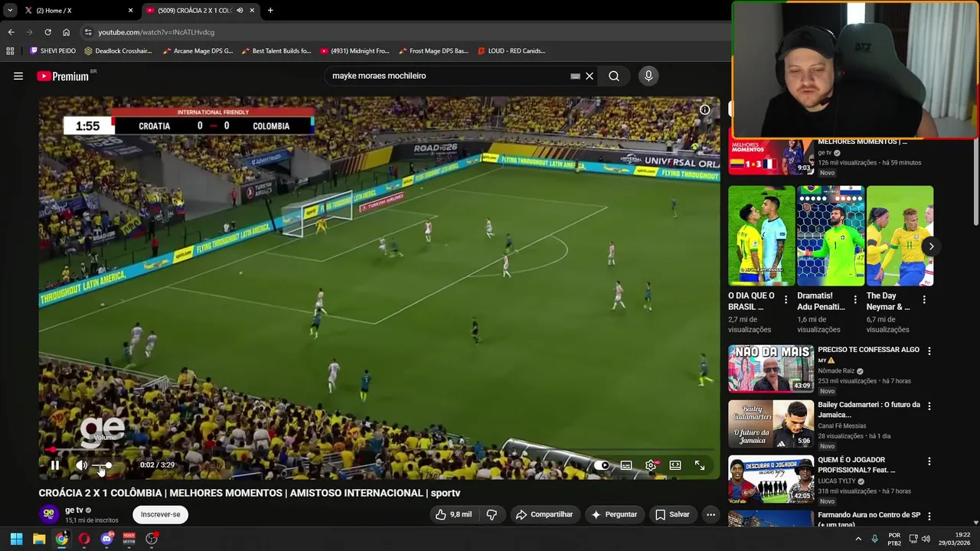This screenshot has height=551, width=980.
Task: Subscribe with Inscrever-se button
Action: (161, 514)
